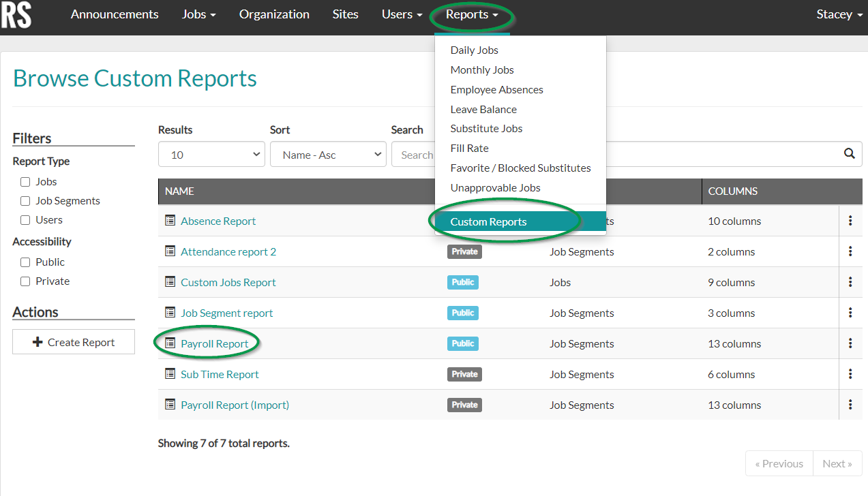Open kebab menu for Payroll Report (Import)
Viewport: 868px width, 496px height.
tap(850, 405)
